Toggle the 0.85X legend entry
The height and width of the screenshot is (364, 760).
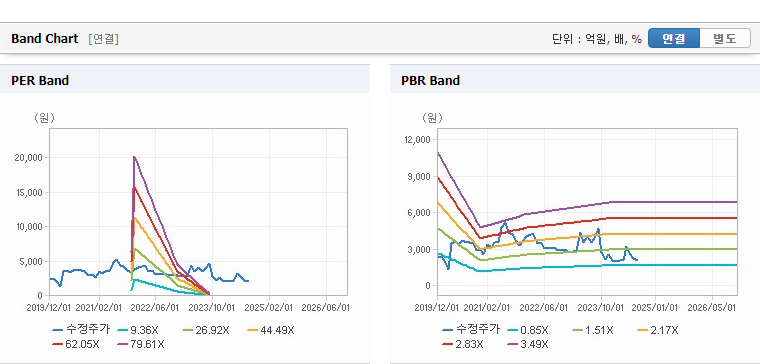tap(528, 331)
